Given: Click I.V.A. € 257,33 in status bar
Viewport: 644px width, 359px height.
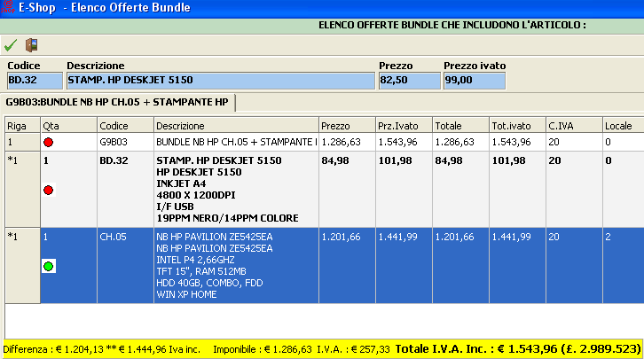Looking at the screenshot, I should (353, 349).
